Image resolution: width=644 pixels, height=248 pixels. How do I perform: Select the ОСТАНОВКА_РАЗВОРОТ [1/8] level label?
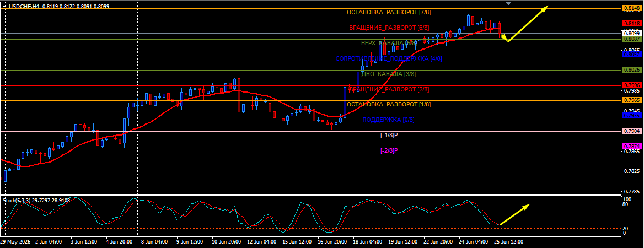click(x=389, y=105)
